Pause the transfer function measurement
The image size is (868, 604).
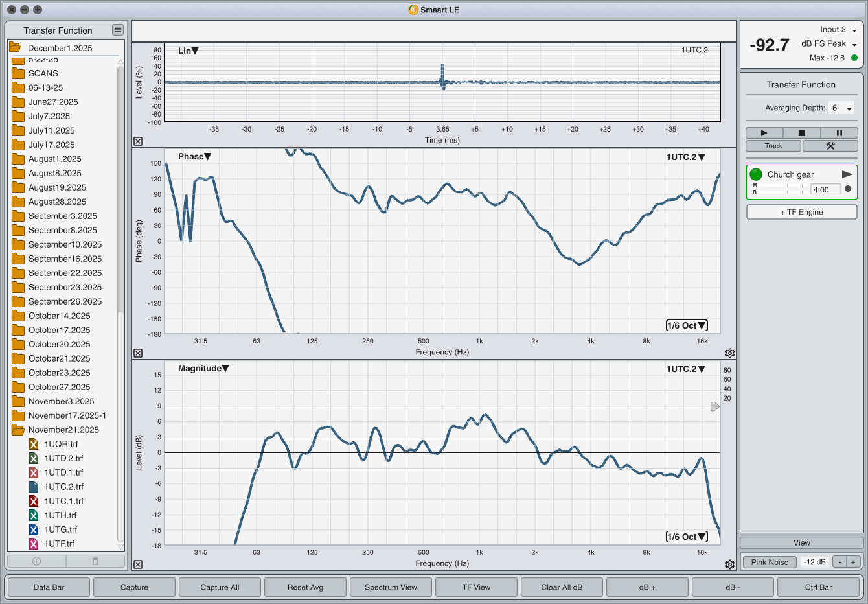coord(839,133)
